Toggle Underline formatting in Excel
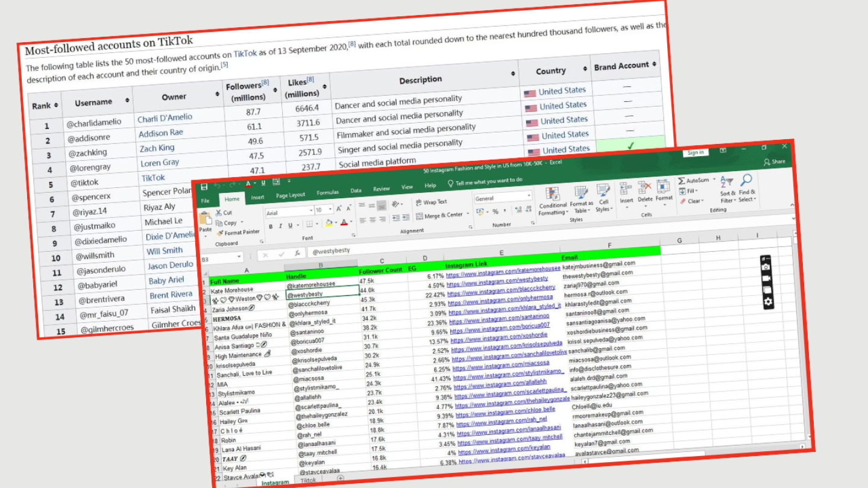Image resolution: width=868 pixels, height=488 pixels. (290, 225)
